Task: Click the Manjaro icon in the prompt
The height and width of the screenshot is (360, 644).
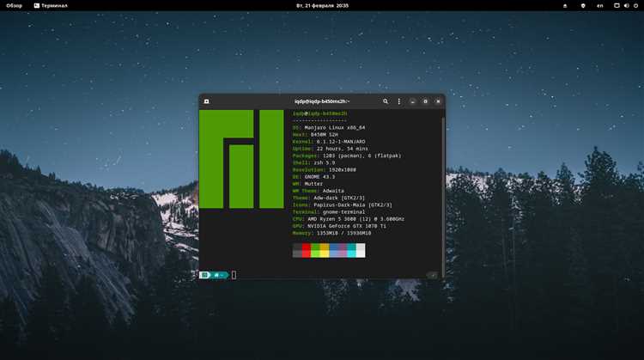Action: (x=205, y=275)
